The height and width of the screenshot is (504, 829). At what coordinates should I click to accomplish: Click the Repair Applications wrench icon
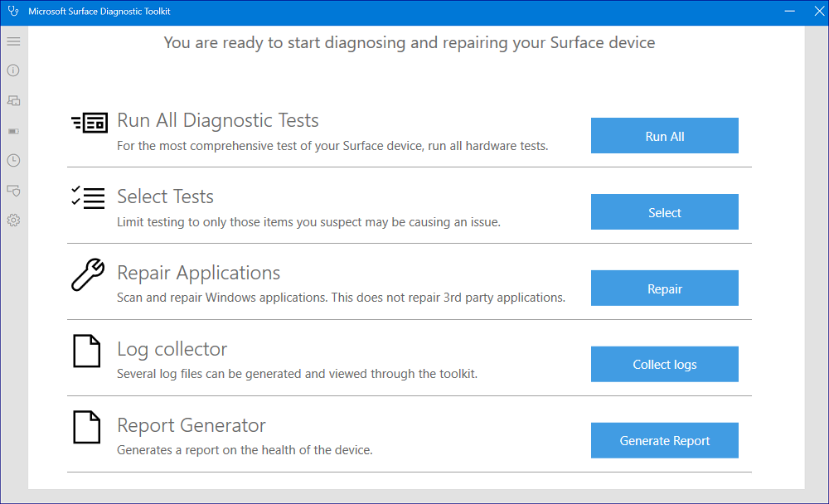coord(88,274)
